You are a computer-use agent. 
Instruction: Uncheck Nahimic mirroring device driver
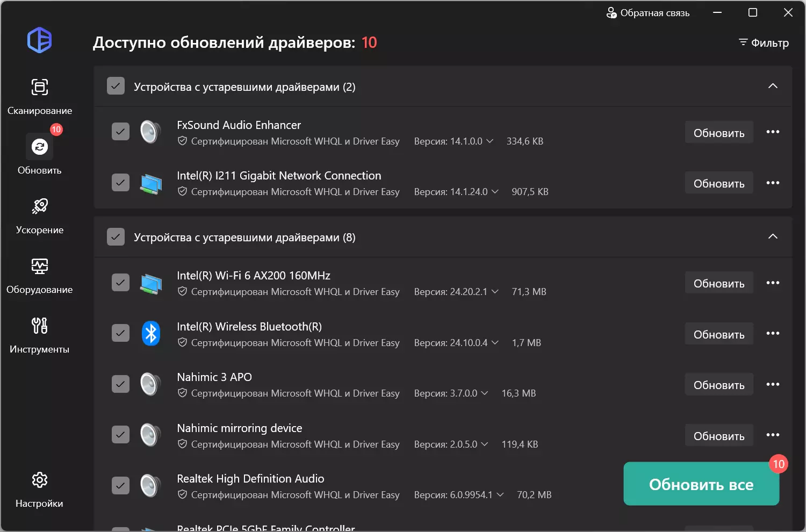point(120,435)
